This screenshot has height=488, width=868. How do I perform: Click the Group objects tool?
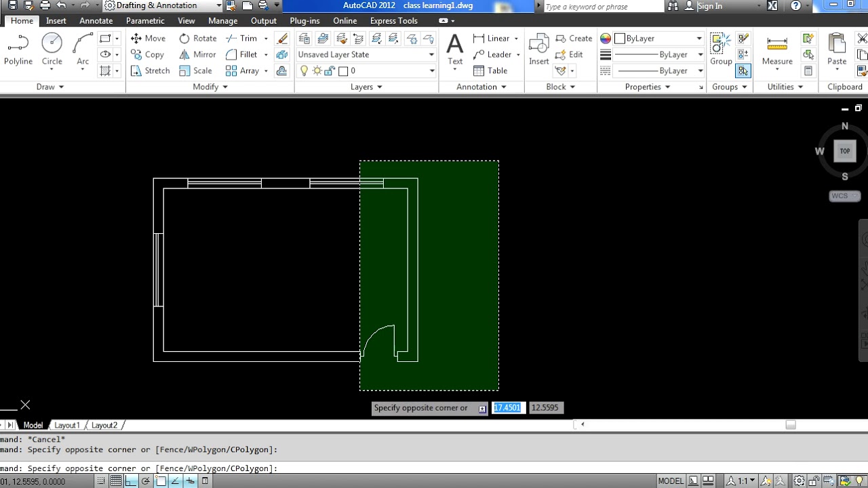[721, 50]
